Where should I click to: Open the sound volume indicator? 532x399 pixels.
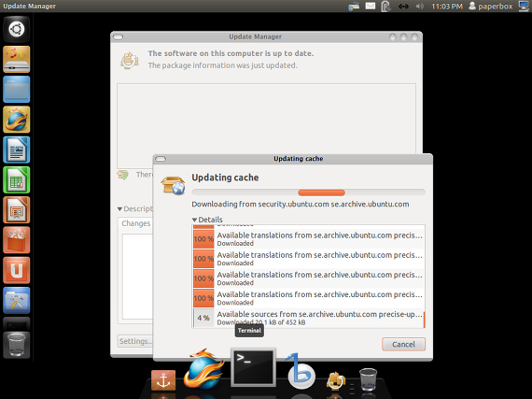420,7
